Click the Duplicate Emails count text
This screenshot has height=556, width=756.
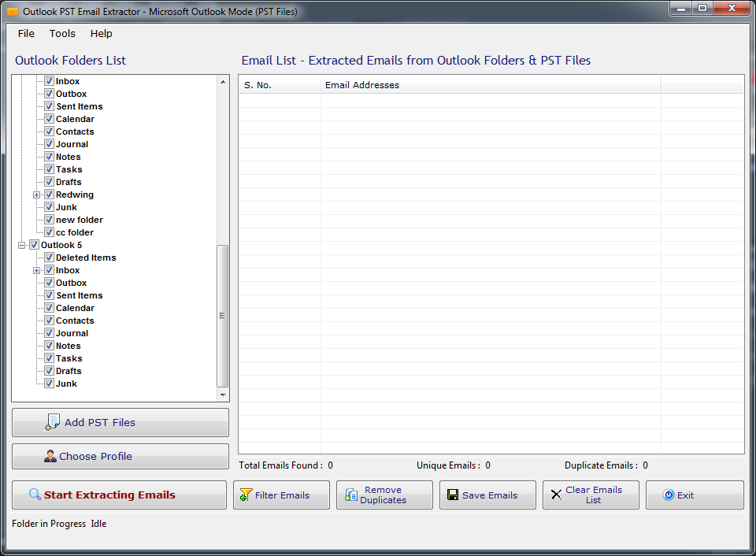[606, 465]
